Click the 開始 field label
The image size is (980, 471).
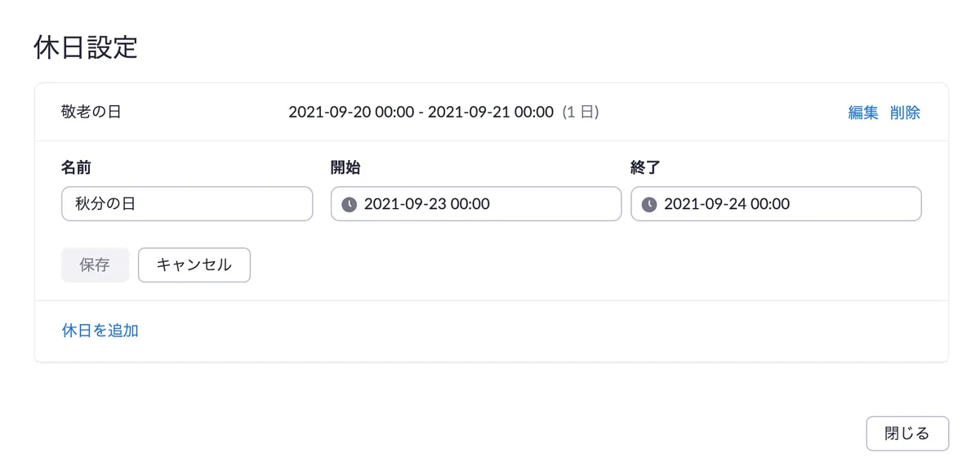point(345,168)
